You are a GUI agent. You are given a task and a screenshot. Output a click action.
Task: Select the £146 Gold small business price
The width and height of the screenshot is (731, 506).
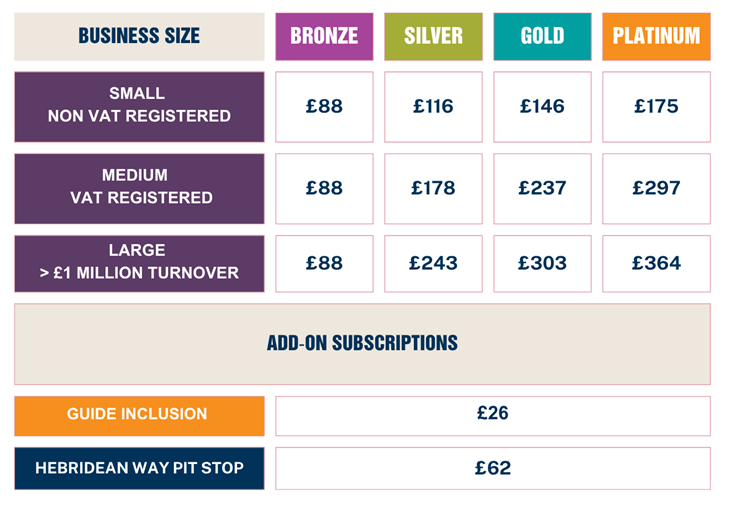tap(542, 106)
